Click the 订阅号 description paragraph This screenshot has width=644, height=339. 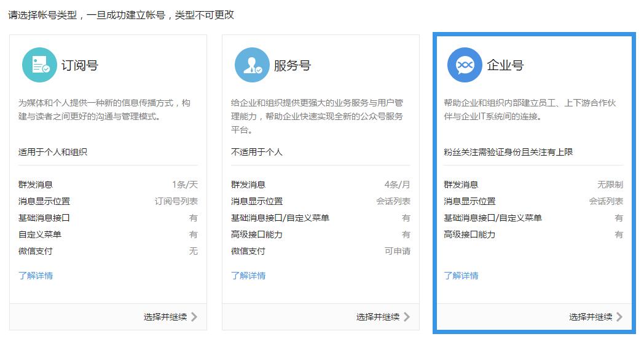click(104, 110)
